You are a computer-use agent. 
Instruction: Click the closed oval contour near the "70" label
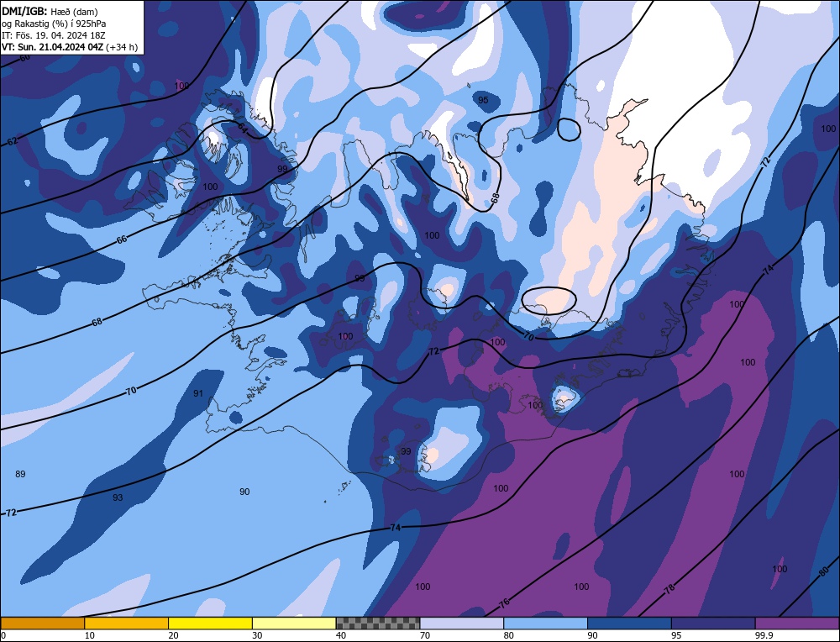[x=549, y=301]
